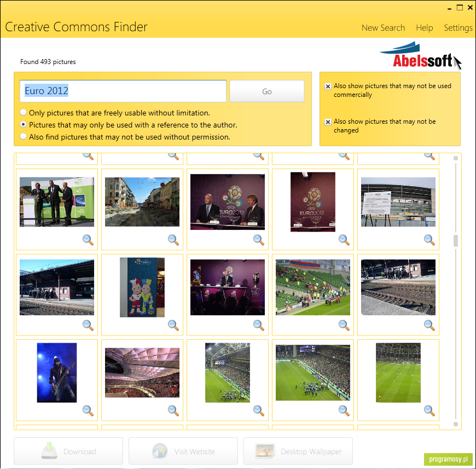Screen dimensions: 476x469
Task: Choose the press conference with trophy thumbnail
Action: (x=228, y=287)
